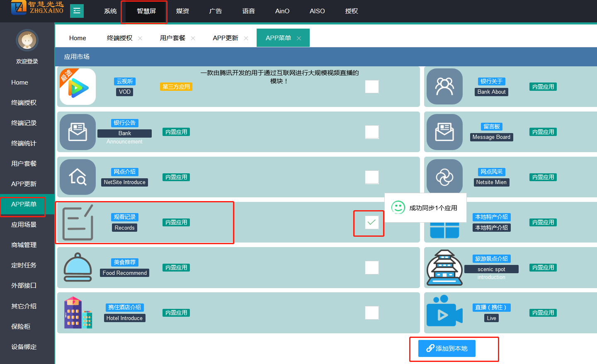The image size is (597, 364).
Task: Open 应用场景 in the sidebar
Action: click(x=24, y=225)
